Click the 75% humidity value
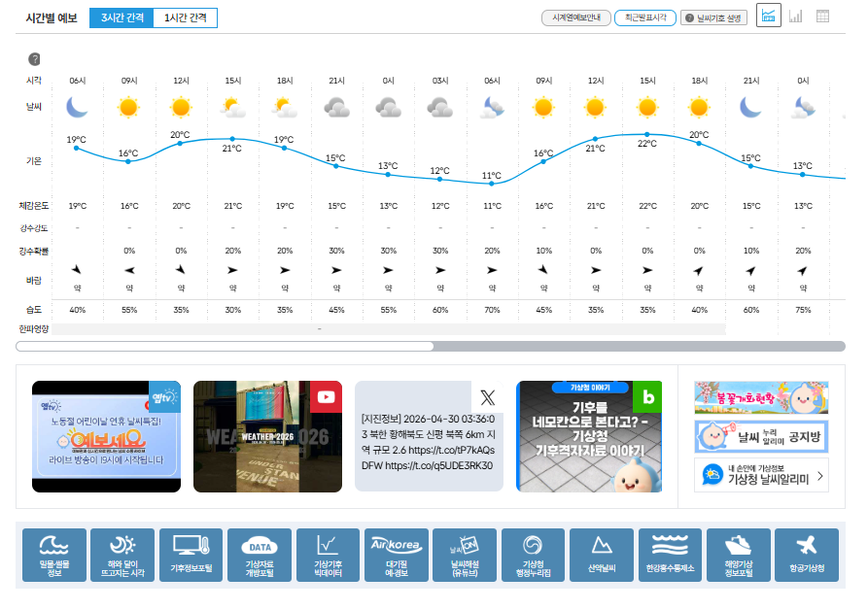This screenshot has height=610, width=868. tap(803, 310)
